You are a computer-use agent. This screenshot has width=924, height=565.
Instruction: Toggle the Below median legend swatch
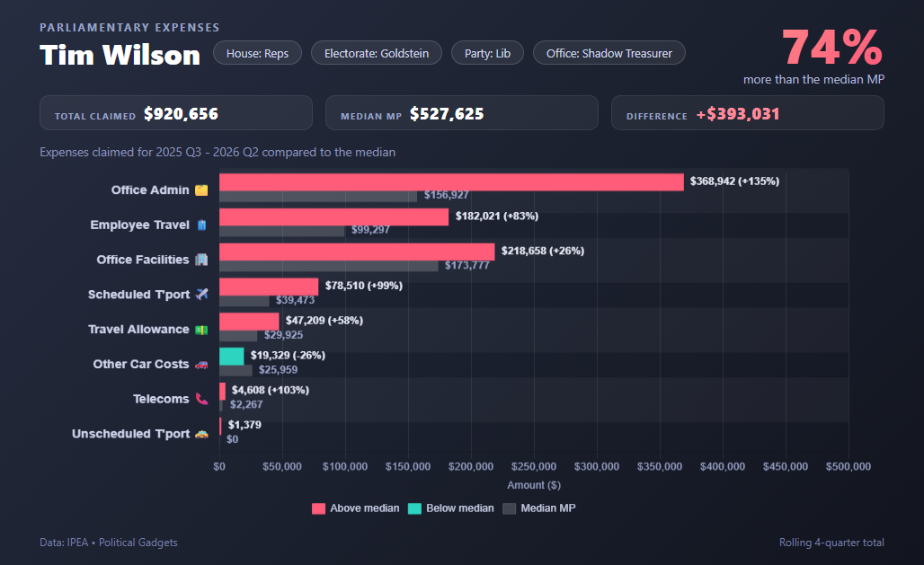[414, 508]
